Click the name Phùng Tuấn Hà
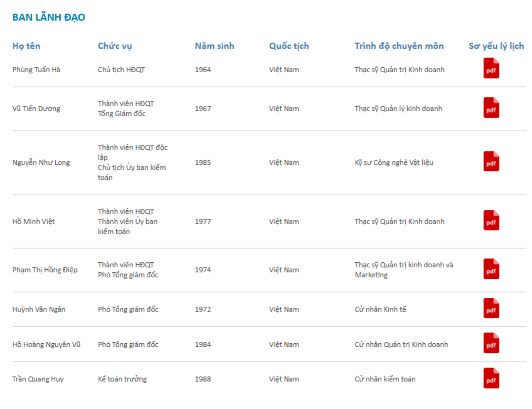Image resolution: width=532 pixels, height=409 pixels. (x=36, y=70)
